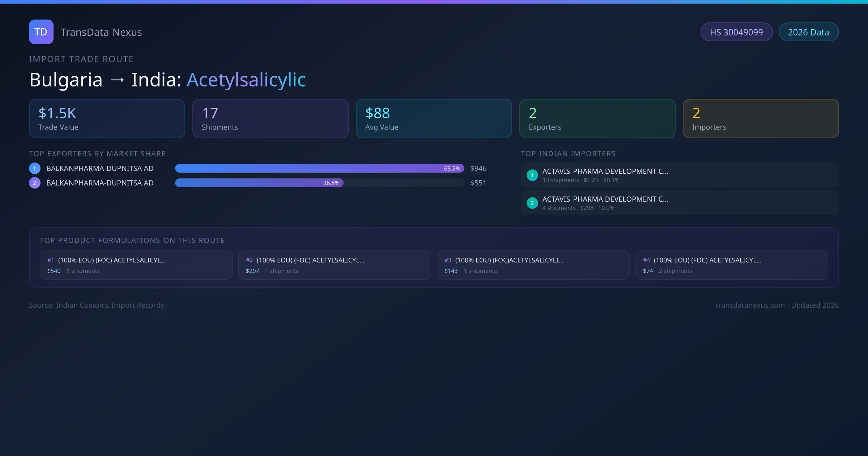Click the 63.2% market share bar
The height and width of the screenshot is (456, 868).
click(319, 168)
